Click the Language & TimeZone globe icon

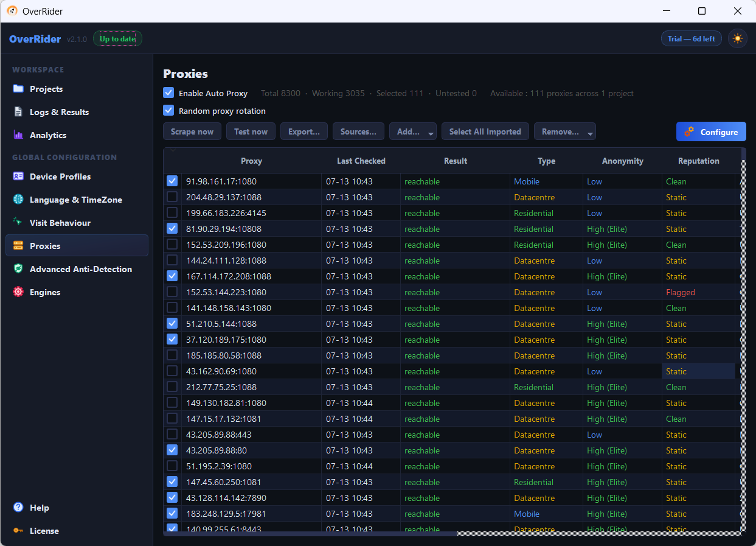pos(18,200)
